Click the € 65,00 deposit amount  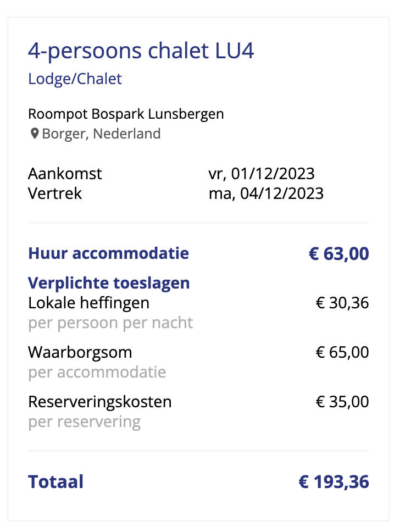[342, 352]
